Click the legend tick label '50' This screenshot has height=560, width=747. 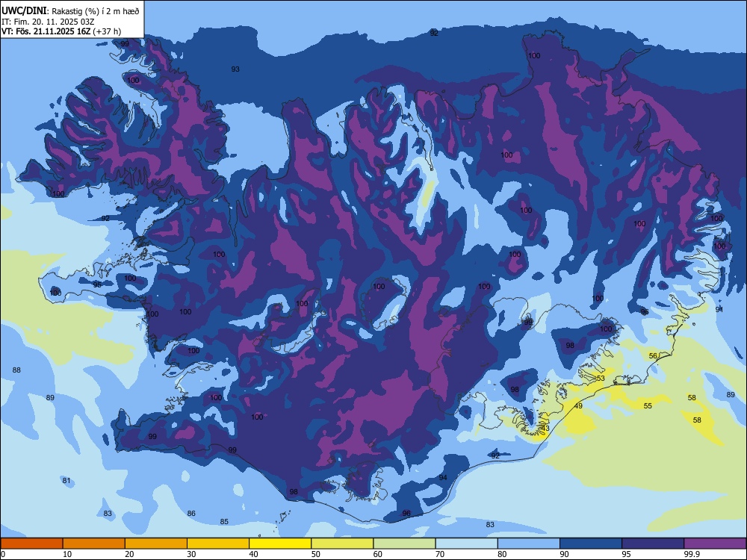click(x=316, y=554)
